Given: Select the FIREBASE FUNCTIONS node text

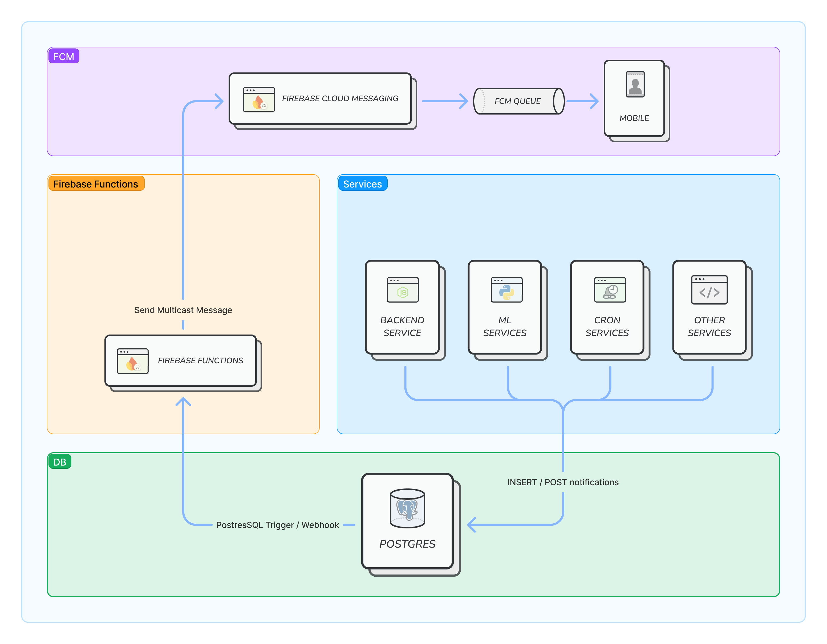Looking at the screenshot, I should [x=200, y=360].
